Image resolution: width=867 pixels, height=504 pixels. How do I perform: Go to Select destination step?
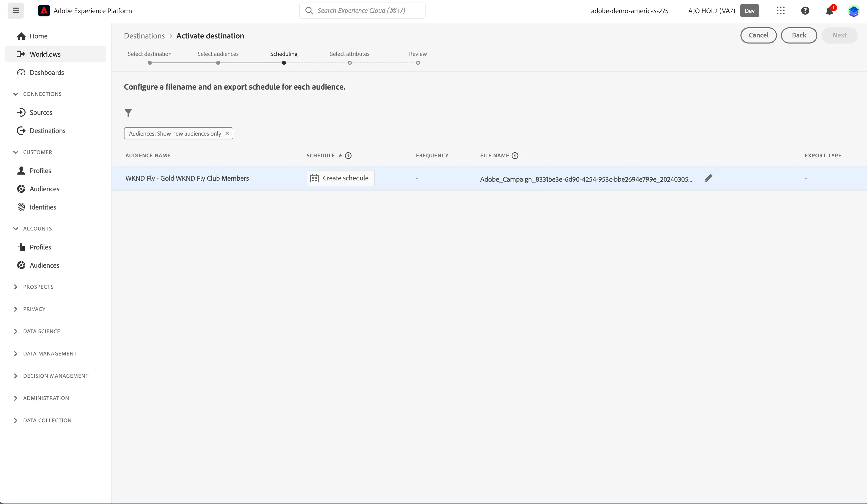[150, 57]
